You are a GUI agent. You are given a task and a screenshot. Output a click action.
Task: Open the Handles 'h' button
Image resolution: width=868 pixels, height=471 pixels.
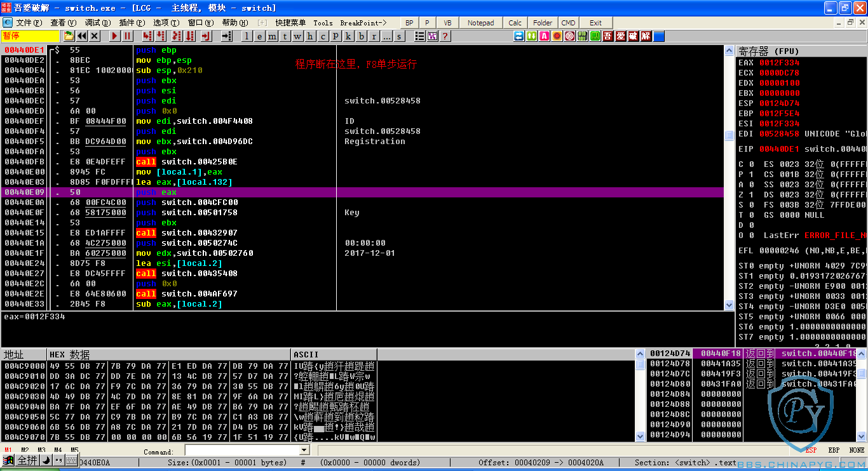point(310,36)
